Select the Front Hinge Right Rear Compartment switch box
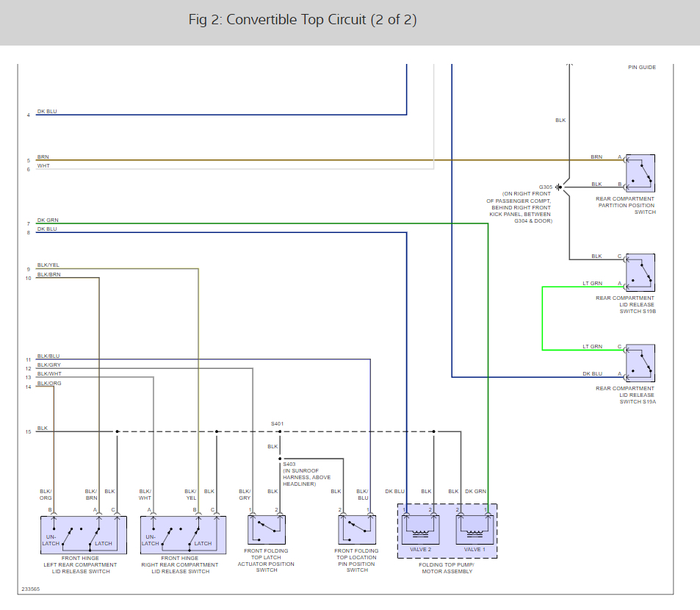Screen dimensions: 700x610 [x=183, y=534]
